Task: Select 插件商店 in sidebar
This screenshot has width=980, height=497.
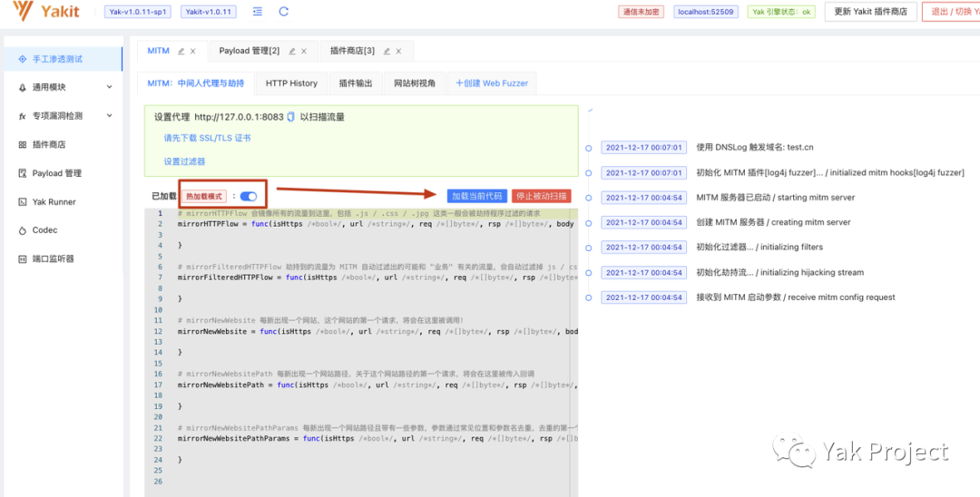Action: tap(64, 145)
